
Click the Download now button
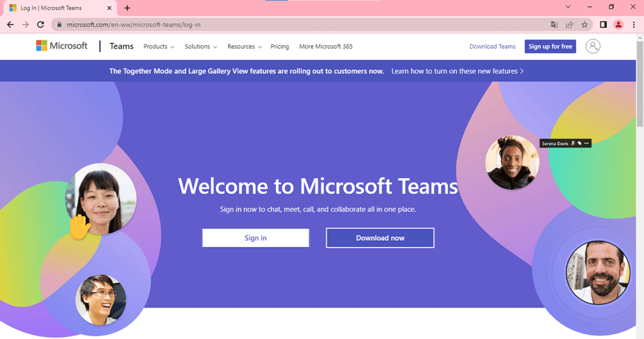point(380,238)
